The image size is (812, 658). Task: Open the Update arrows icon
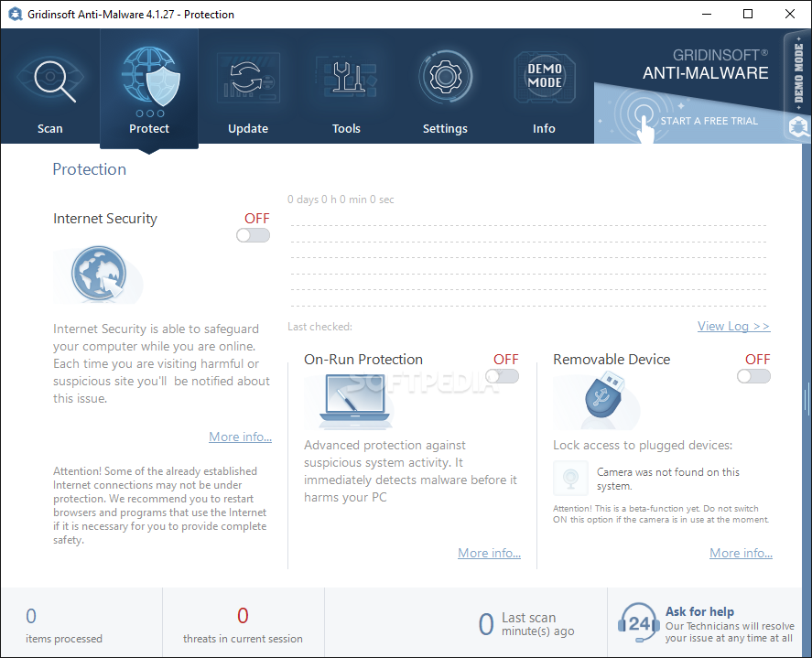point(247,79)
